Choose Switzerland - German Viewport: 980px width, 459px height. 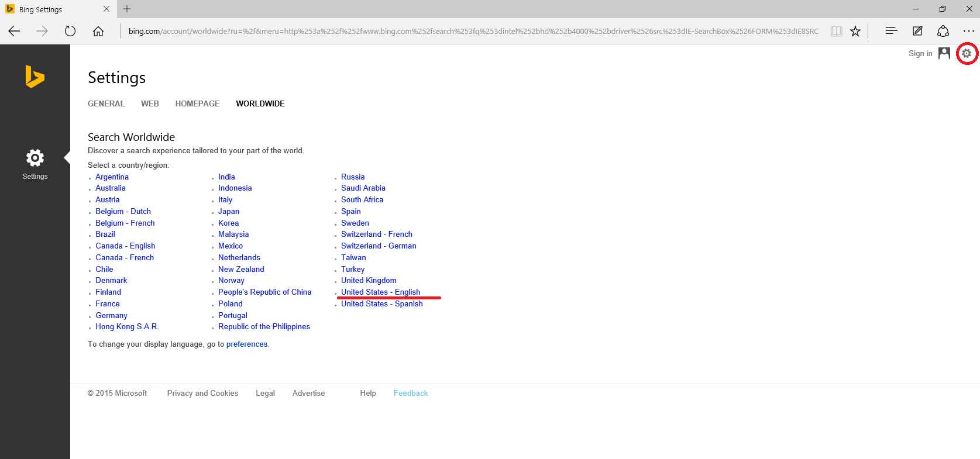tap(379, 246)
